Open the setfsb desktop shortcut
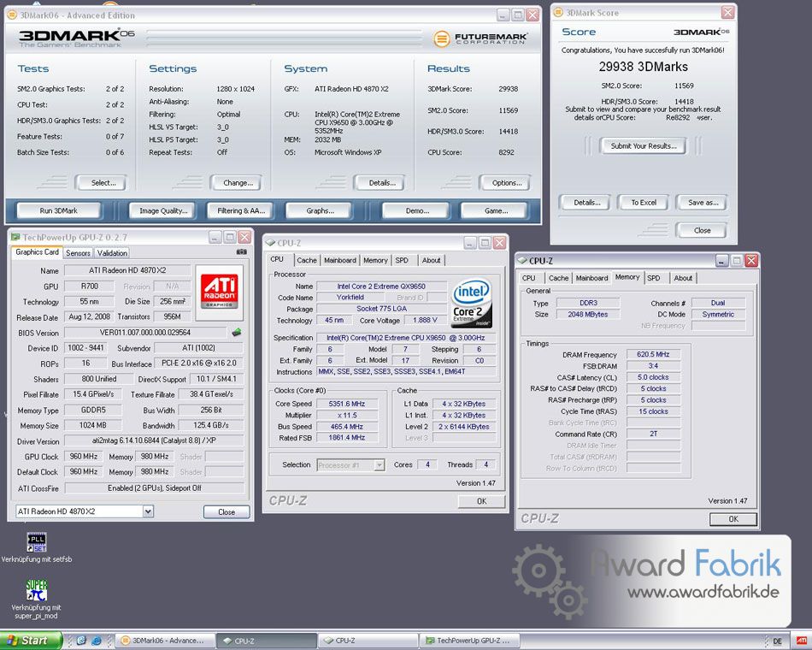The width and height of the screenshot is (812, 650). [36, 541]
